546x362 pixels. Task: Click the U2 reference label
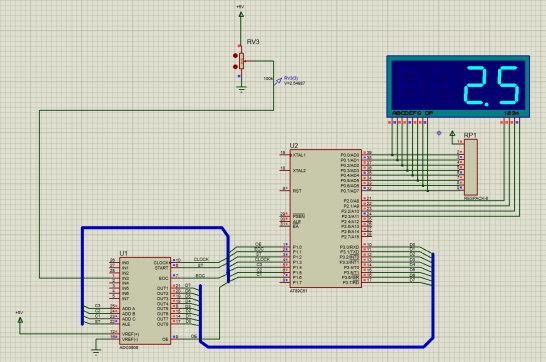click(294, 145)
